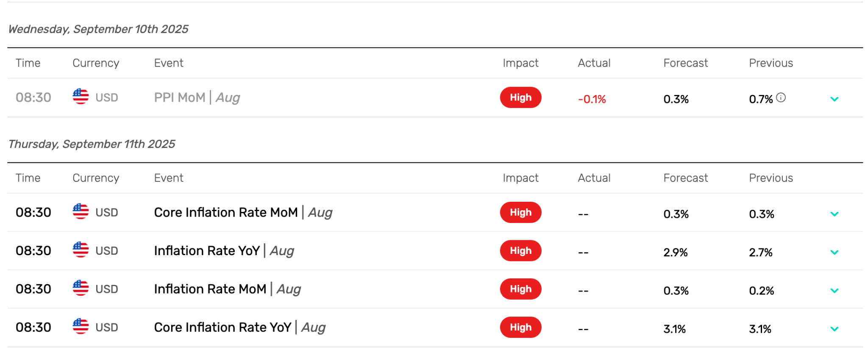Click the Wednesday, September 10th 2025 heading
The width and height of the screenshot is (868, 348).
pyautogui.click(x=98, y=29)
